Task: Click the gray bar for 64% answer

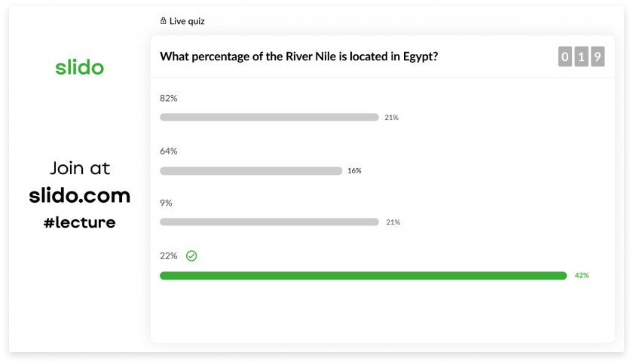Action: click(x=251, y=171)
